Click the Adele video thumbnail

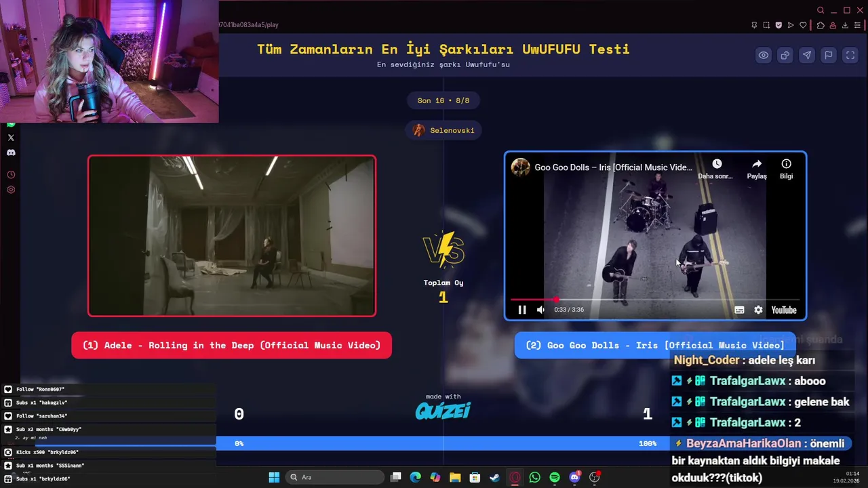coord(232,236)
